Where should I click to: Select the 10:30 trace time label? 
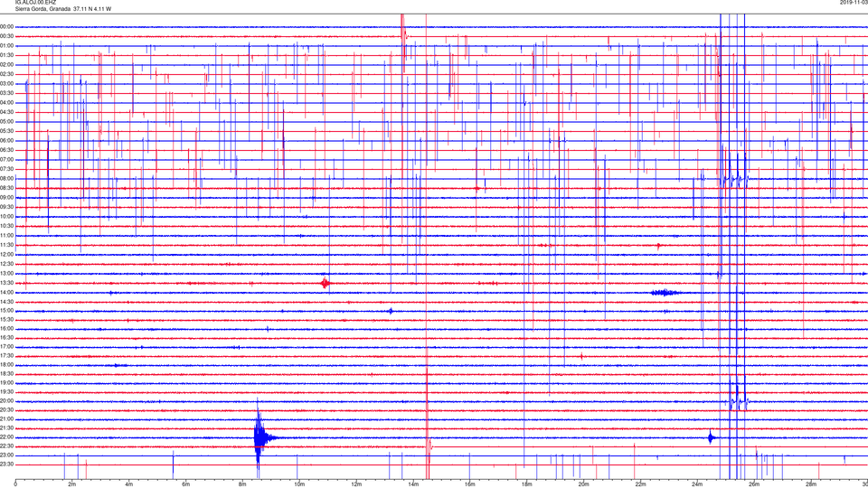(7, 226)
